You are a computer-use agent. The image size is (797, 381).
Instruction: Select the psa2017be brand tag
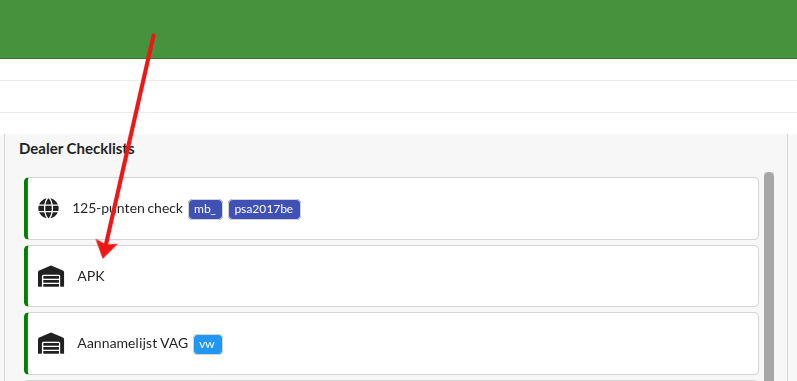pos(264,209)
